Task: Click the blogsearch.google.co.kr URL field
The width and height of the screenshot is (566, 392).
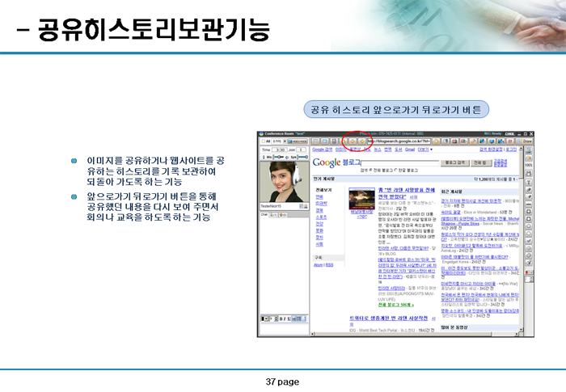Action: point(399,141)
